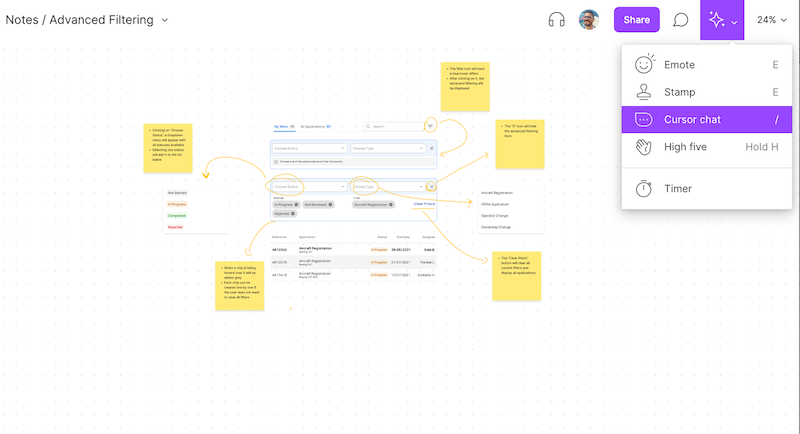Open Timer from the menu
This screenshot has height=434, width=800.
pos(707,189)
